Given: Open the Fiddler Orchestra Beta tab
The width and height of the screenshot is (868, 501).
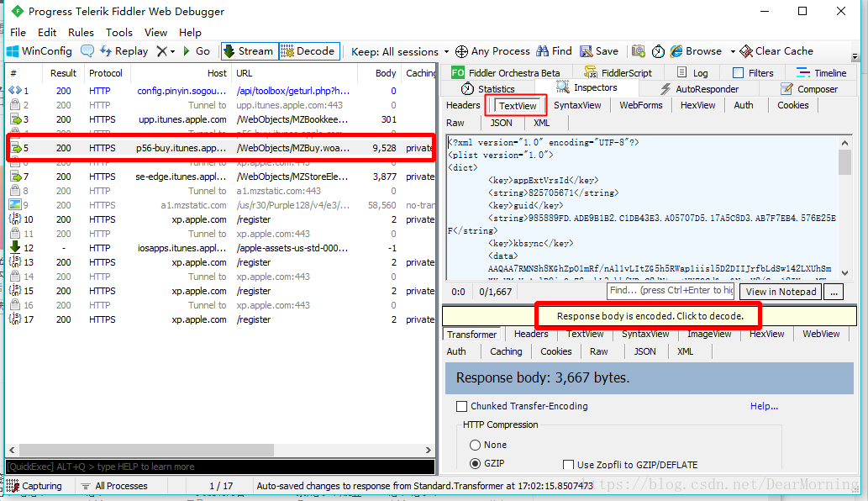Looking at the screenshot, I should (505, 73).
